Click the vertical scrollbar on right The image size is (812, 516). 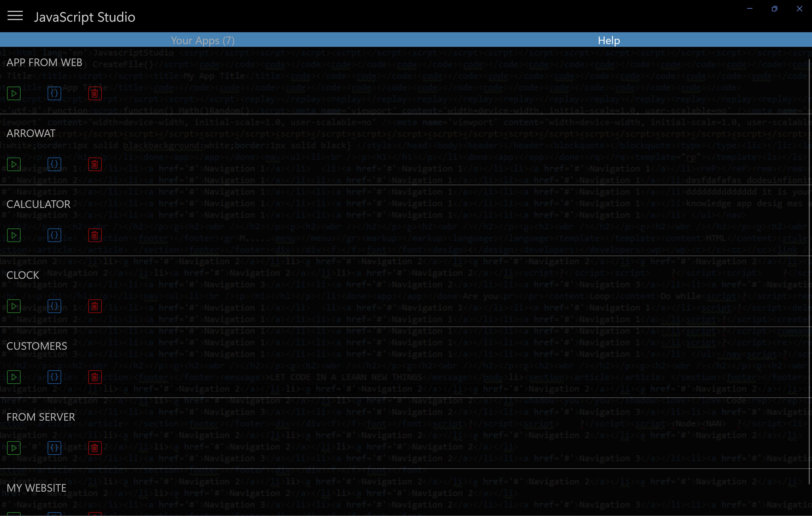809,270
